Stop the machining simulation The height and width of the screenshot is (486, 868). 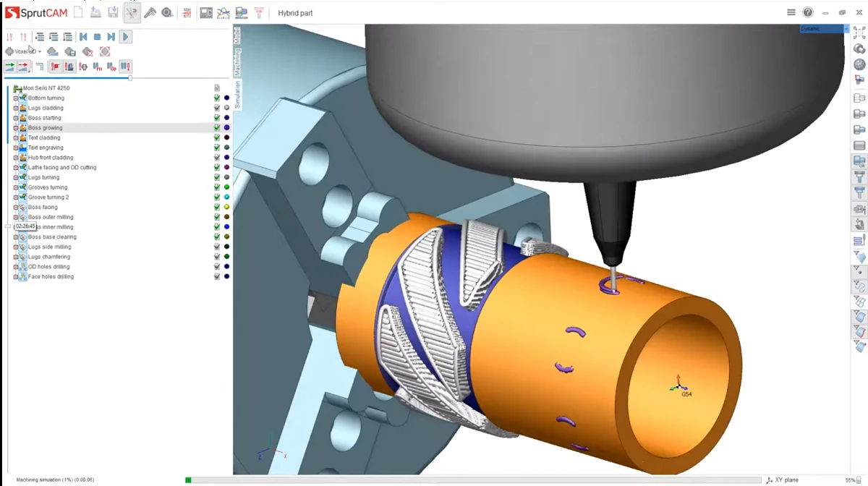(97, 37)
